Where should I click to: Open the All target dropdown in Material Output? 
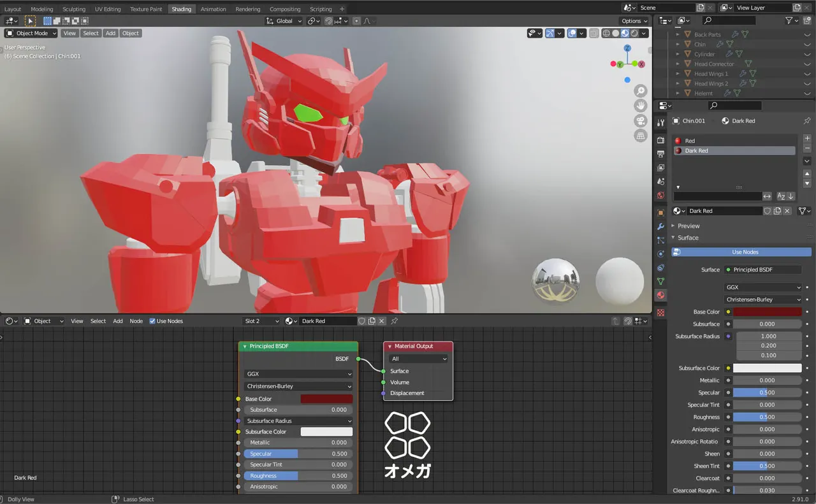coord(418,359)
